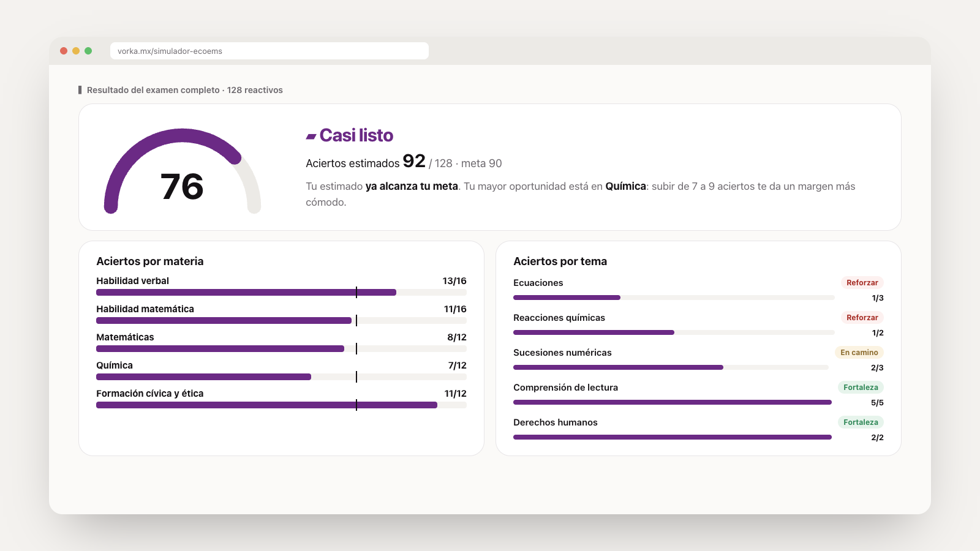The width and height of the screenshot is (980, 551).
Task: Click the Química subject progress bar
Action: pyautogui.click(x=281, y=377)
